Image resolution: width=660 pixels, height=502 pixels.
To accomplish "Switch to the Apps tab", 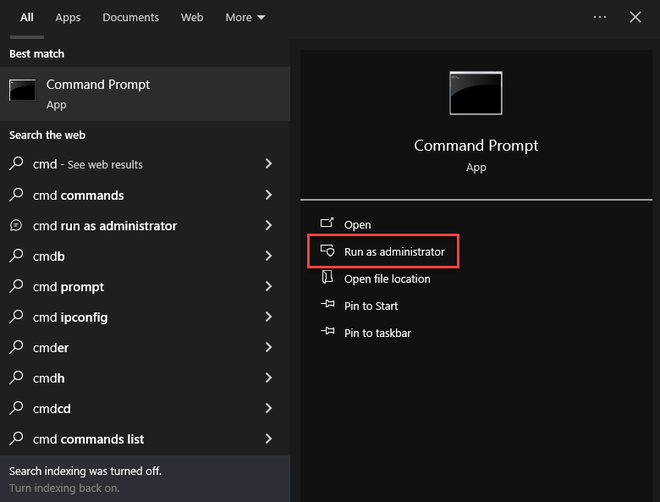I will pyautogui.click(x=68, y=17).
